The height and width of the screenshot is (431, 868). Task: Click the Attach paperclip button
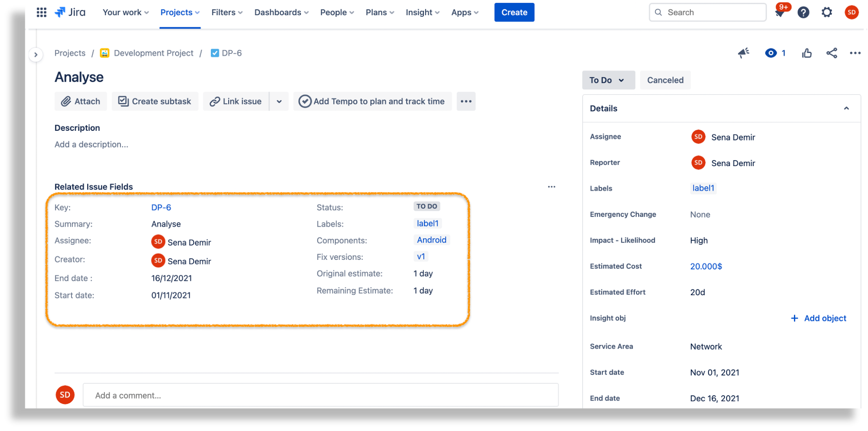(x=80, y=101)
